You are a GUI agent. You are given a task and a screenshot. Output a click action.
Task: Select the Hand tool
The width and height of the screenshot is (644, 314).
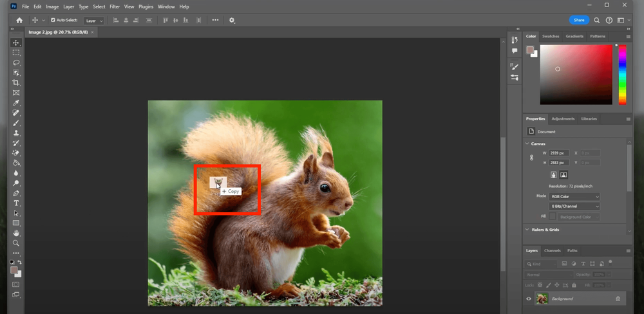(16, 233)
